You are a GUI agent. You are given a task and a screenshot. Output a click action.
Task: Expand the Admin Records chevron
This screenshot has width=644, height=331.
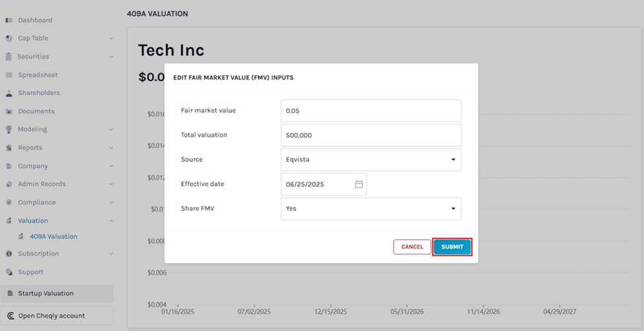(111, 184)
